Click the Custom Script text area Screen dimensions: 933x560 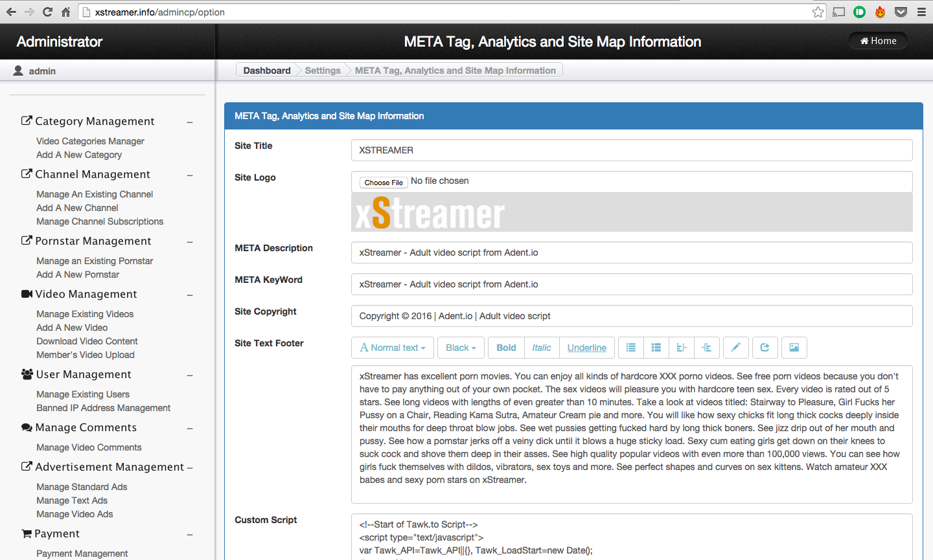(632, 537)
